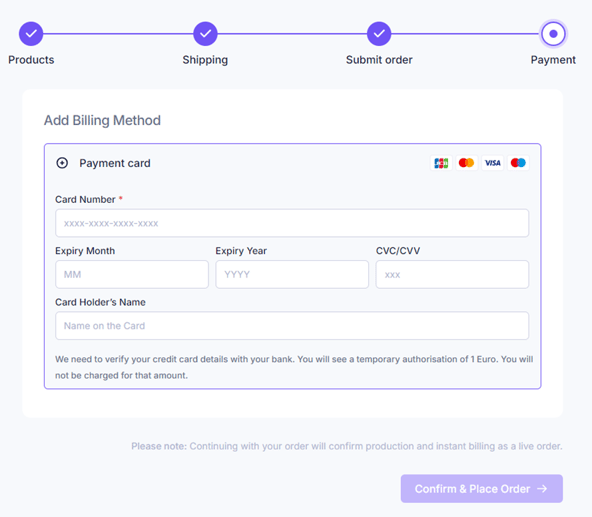Image resolution: width=592 pixels, height=517 pixels.
Task: Click Confirm & Place Order button
Action: coord(481,489)
